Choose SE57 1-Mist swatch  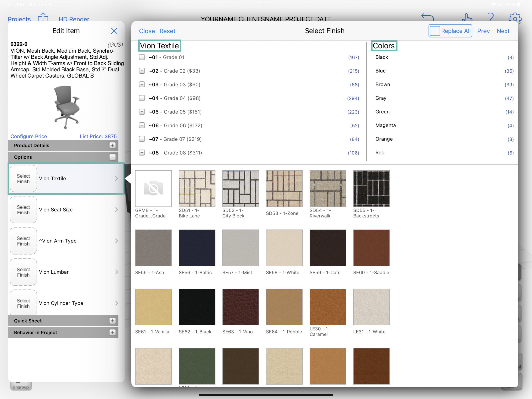[240, 248]
